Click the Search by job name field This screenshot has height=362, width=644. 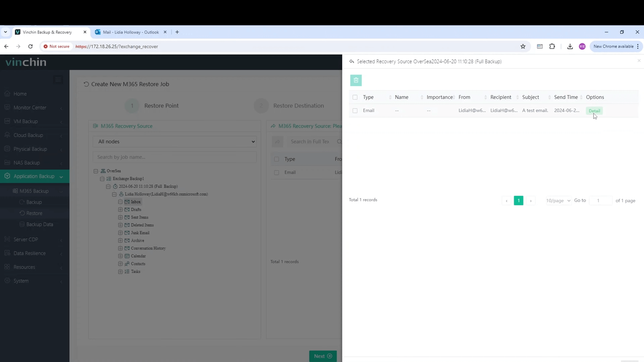(x=175, y=157)
